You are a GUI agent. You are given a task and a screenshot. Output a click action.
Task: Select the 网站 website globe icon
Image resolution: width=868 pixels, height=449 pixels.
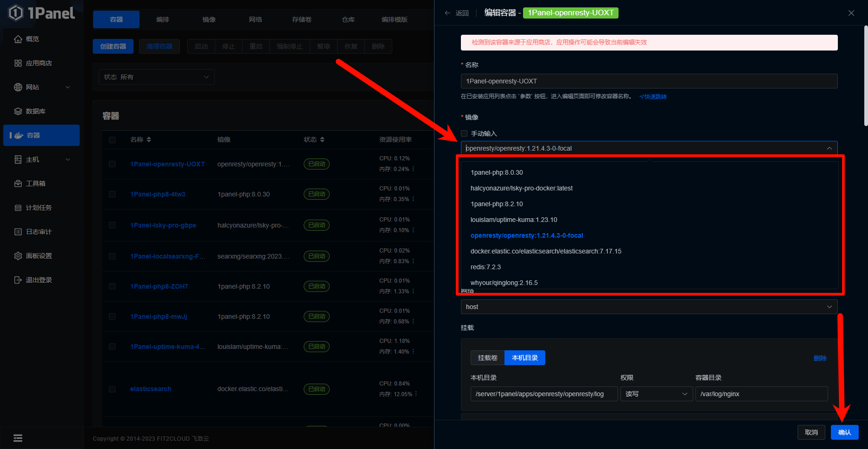(18, 87)
